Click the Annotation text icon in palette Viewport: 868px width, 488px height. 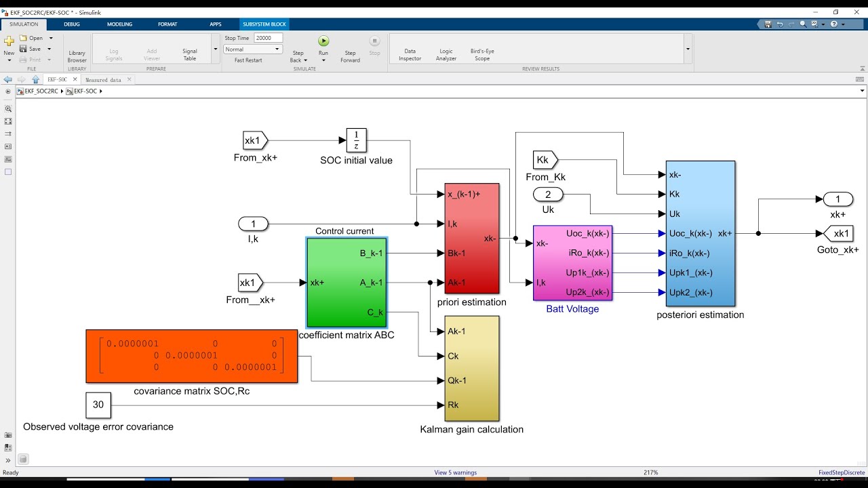8,146
